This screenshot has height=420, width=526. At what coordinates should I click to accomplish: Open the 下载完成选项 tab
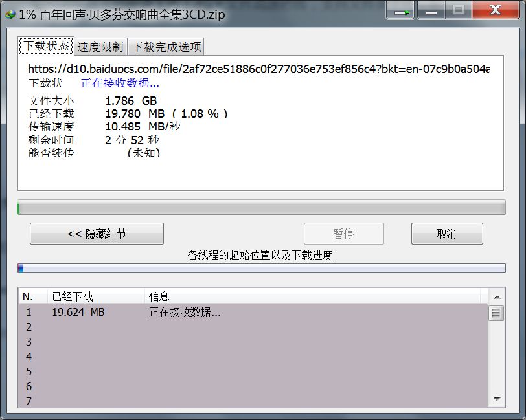click(166, 47)
